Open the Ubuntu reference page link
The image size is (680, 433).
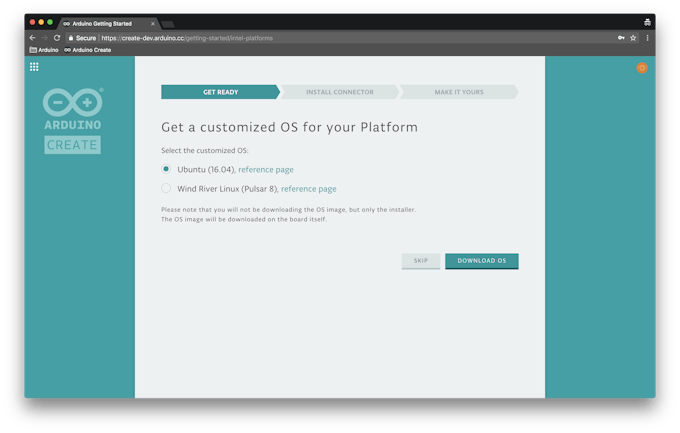coord(265,170)
